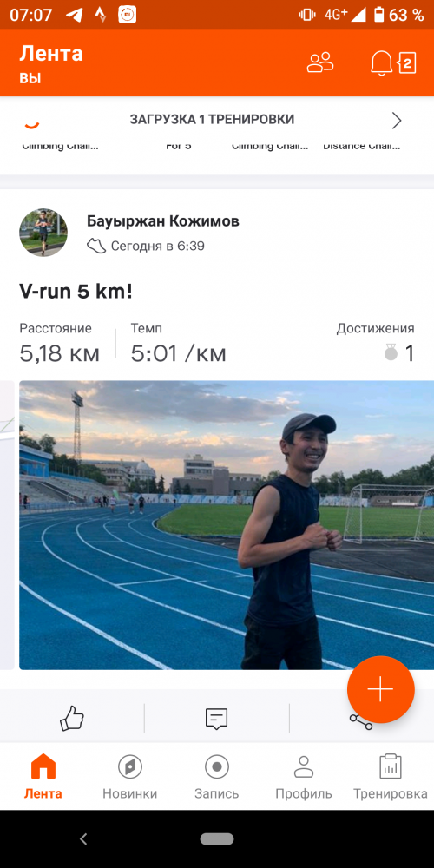The width and height of the screenshot is (434, 868).
Task: Open the Профиль tab
Action: pyautogui.click(x=304, y=777)
